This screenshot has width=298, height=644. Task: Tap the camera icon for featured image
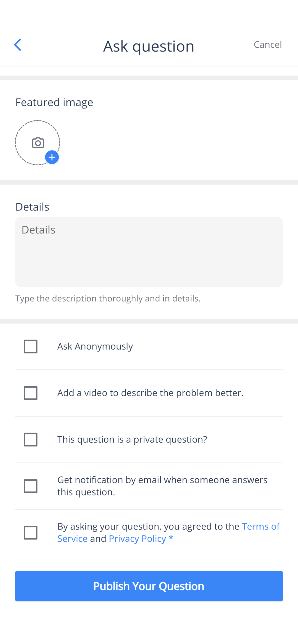(38, 143)
